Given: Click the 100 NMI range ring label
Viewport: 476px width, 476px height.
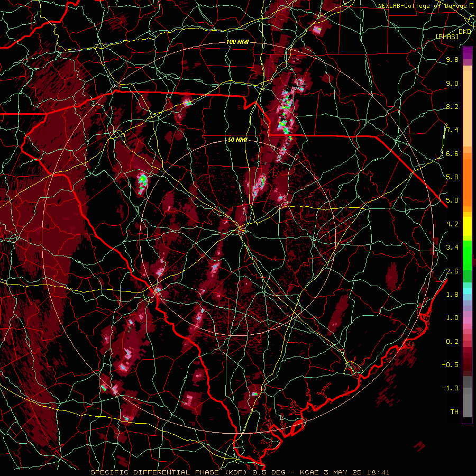Looking at the screenshot, I should point(237,42).
